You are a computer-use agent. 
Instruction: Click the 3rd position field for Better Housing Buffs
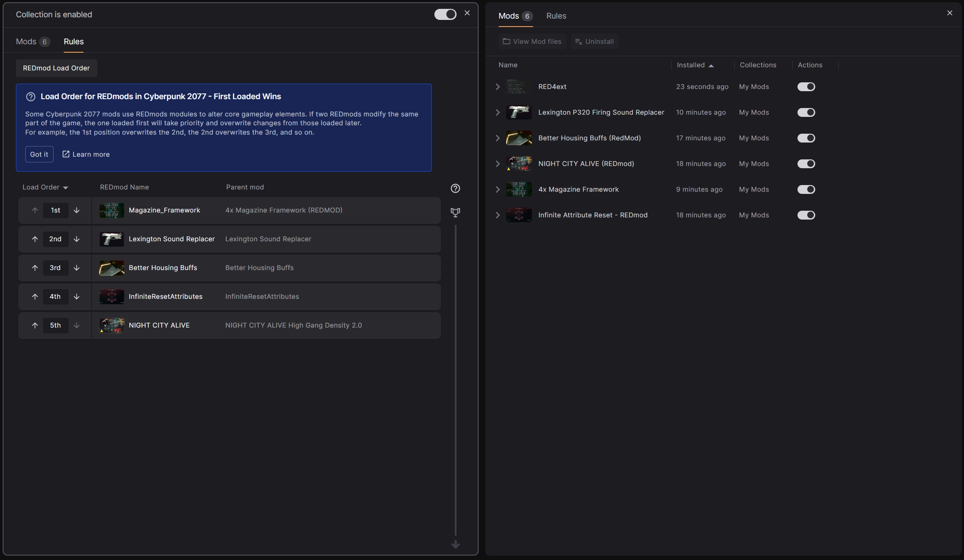tap(55, 268)
